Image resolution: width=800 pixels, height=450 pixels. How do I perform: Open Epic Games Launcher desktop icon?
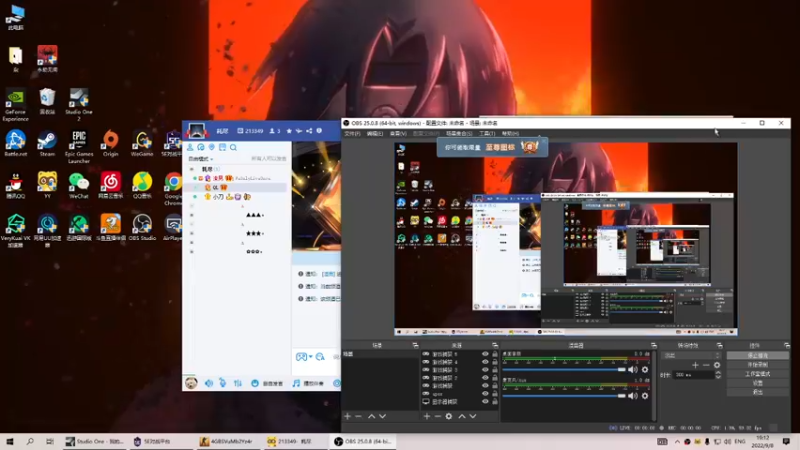coord(79,147)
